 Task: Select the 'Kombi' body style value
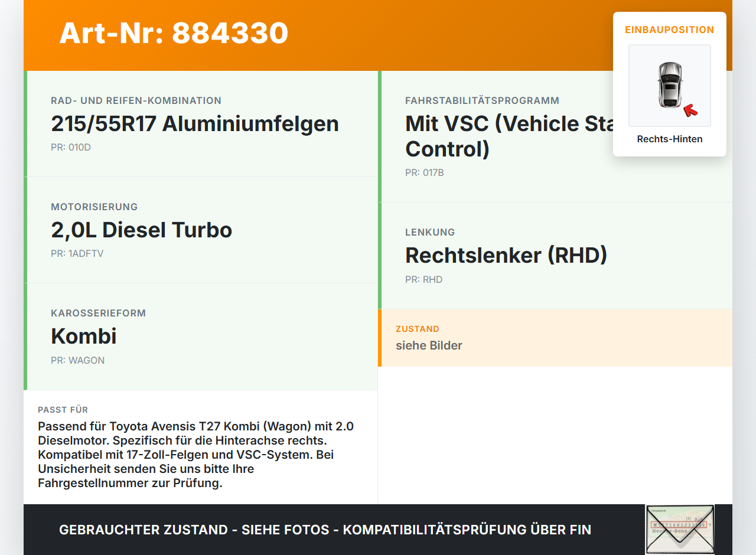click(x=84, y=336)
